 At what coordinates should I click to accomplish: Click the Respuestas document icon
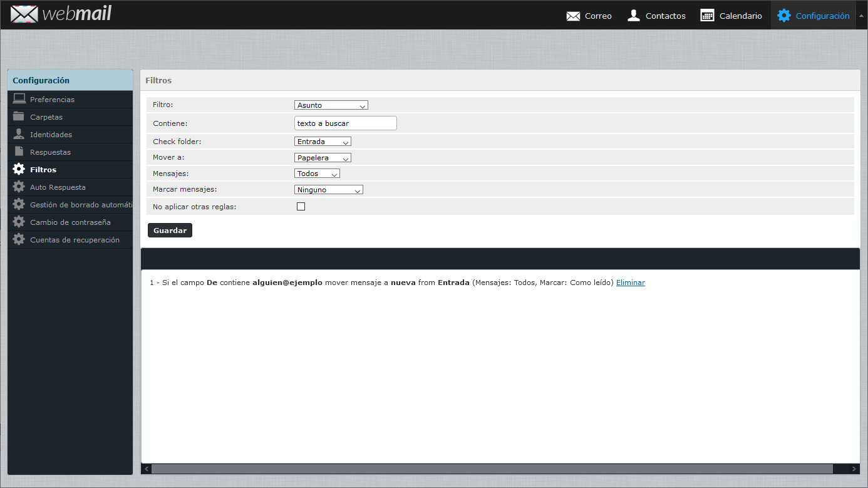19,152
